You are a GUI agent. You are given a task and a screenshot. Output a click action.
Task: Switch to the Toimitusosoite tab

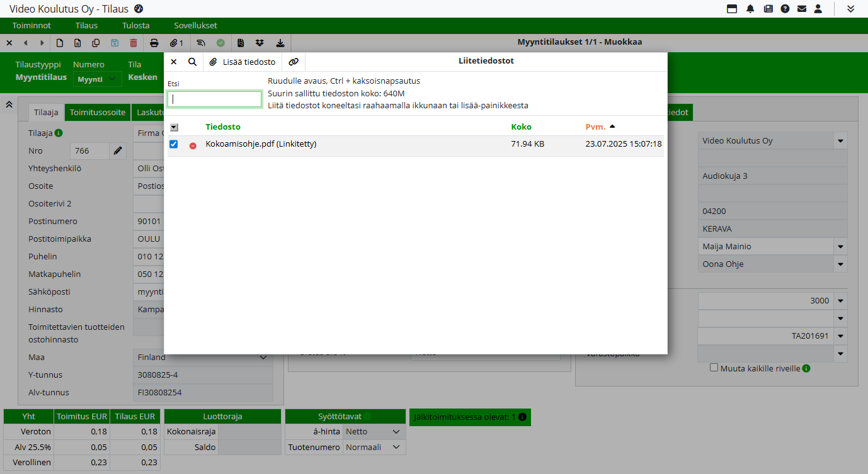[x=98, y=113]
